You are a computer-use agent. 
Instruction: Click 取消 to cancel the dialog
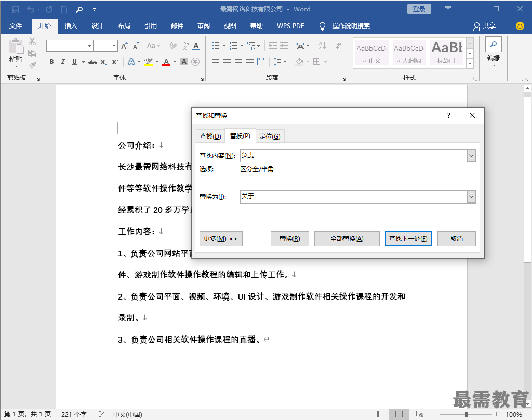tap(457, 239)
